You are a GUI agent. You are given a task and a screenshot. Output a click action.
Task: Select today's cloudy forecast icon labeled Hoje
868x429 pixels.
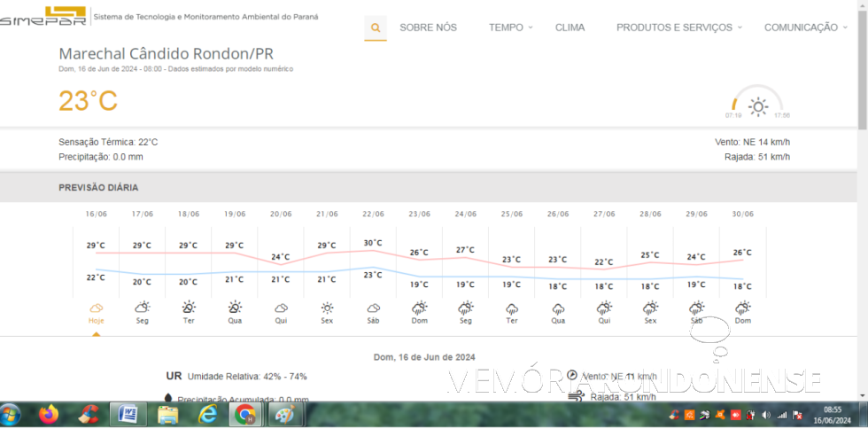coord(96,308)
